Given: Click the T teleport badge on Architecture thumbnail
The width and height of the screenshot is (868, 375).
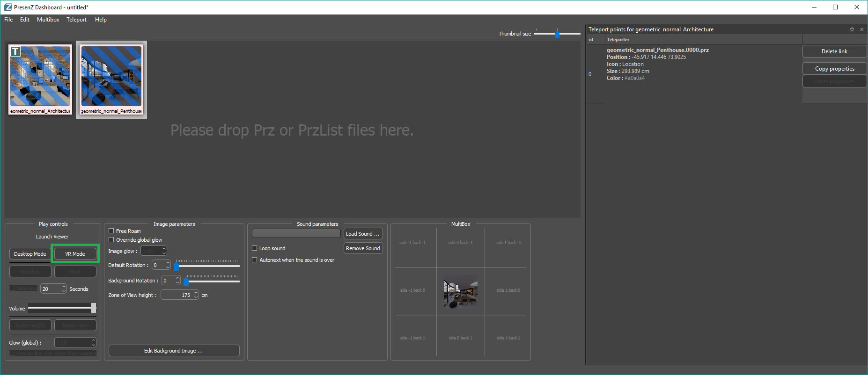Looking at the screenshot, I should tap(15, 51).
